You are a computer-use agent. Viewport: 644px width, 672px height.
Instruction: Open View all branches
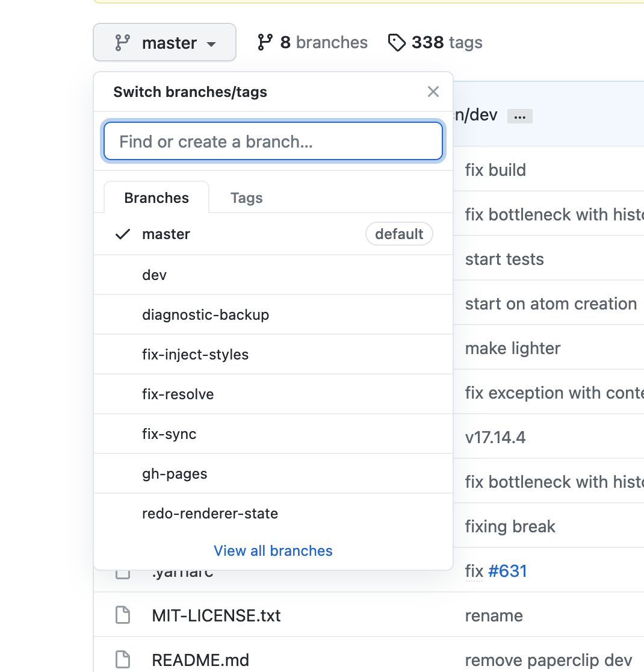pyautogui.click(x=273, y=550)
